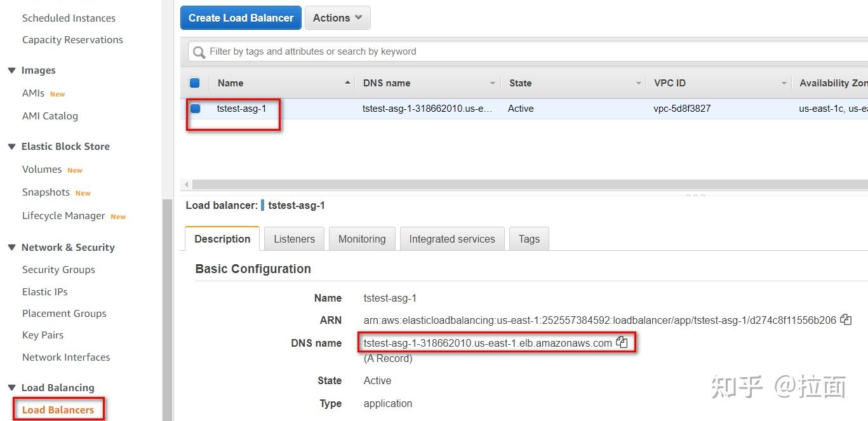Viewport: 868px width, 421px height.
Task: Copy the ARN to clipboard
Action: [x=846, y=320]
